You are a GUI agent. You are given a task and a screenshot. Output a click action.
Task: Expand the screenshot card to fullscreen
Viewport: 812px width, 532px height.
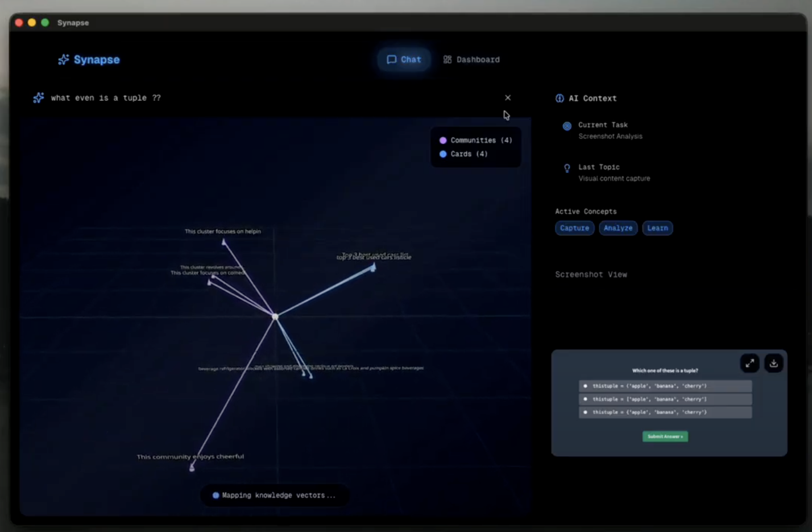pyautogui.click(x=749, y=363)
